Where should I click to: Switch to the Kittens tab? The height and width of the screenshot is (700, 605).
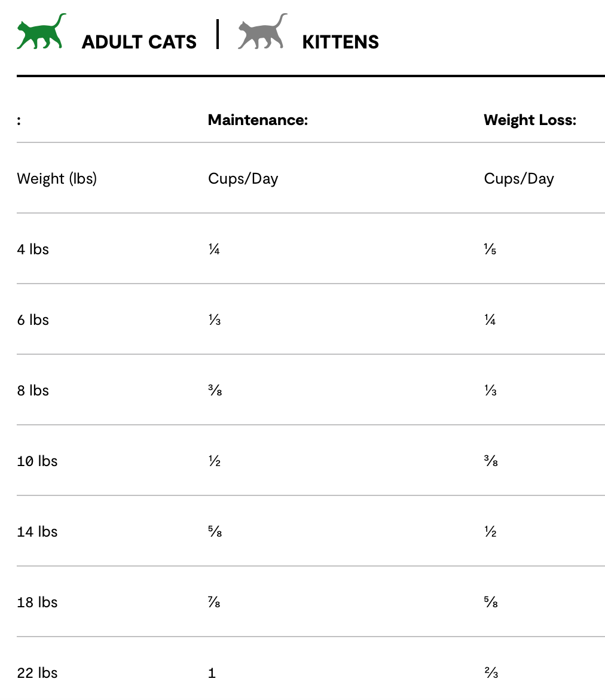(340, 42)
